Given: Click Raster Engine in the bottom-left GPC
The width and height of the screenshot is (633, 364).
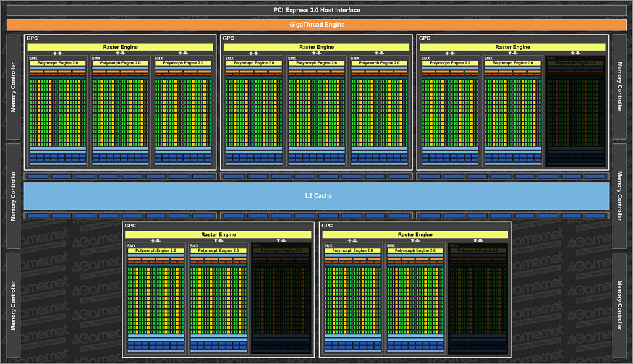Looking at the screenshot, I should pyautogui.click(x=218, y=235).
